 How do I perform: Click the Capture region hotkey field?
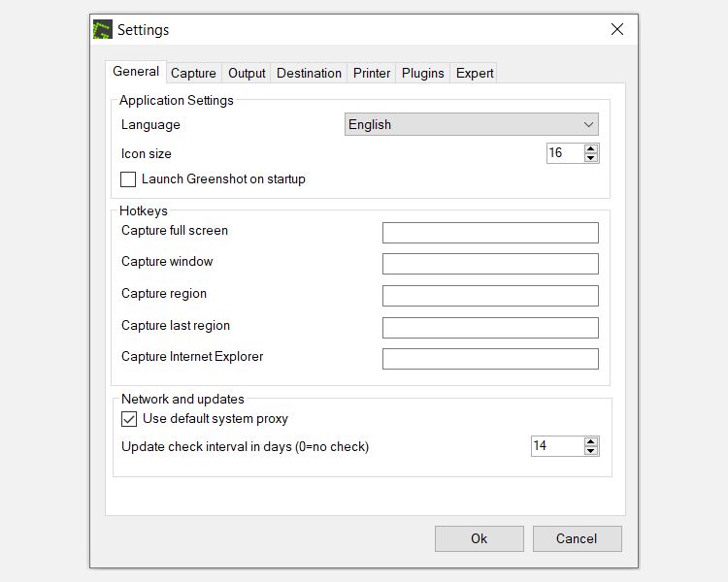pyautogui.click(x=490, y=296)
